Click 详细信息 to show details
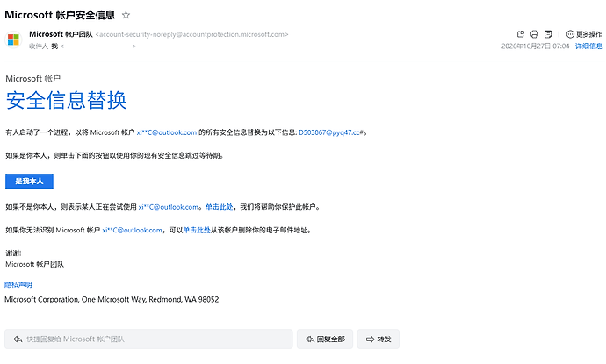 [588, 46]
